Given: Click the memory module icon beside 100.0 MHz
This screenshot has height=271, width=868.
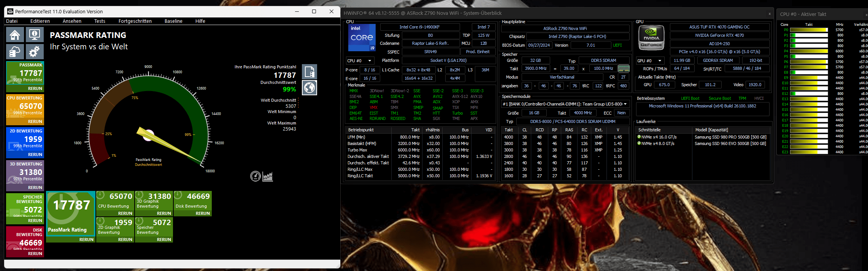Looking at the screenshot, I should (624, 69).
